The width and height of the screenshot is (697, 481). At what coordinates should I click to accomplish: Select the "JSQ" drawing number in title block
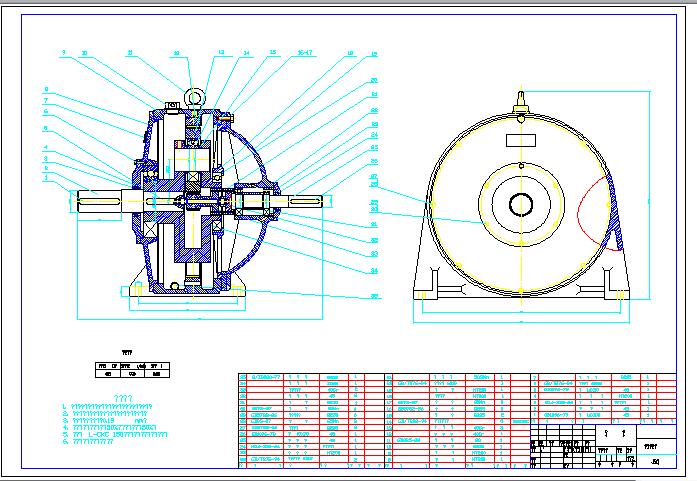coord(655,462)
